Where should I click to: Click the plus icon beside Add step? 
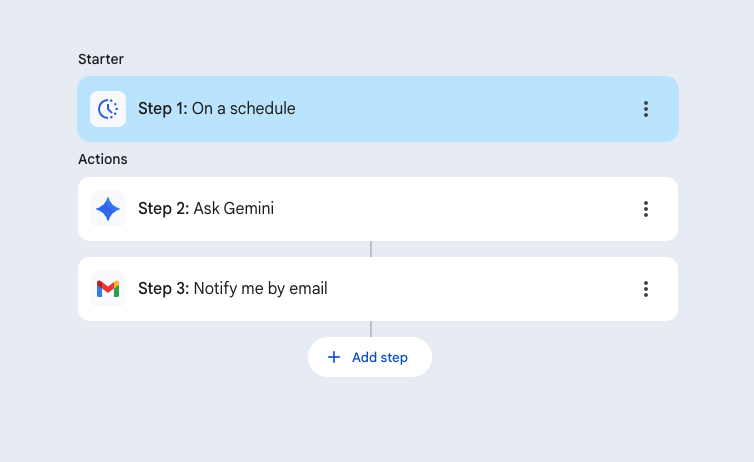pos(334,357)
